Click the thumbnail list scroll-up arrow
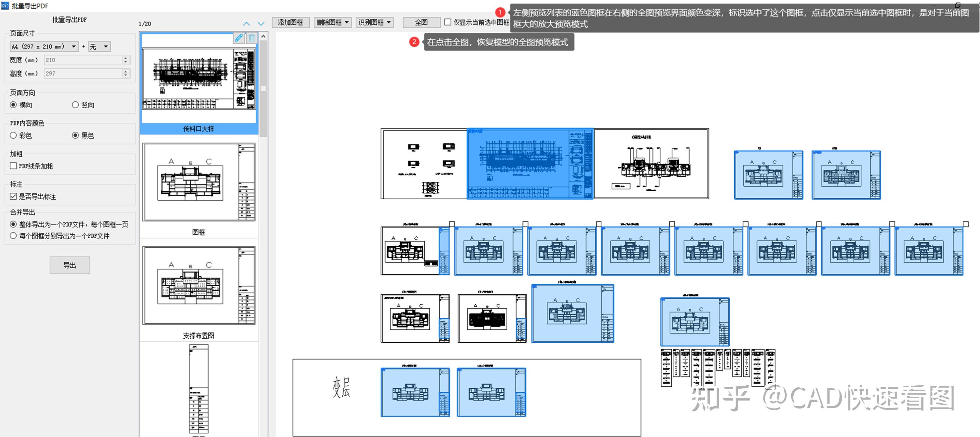This screenshot has width=980, height=437. (264, 36)
